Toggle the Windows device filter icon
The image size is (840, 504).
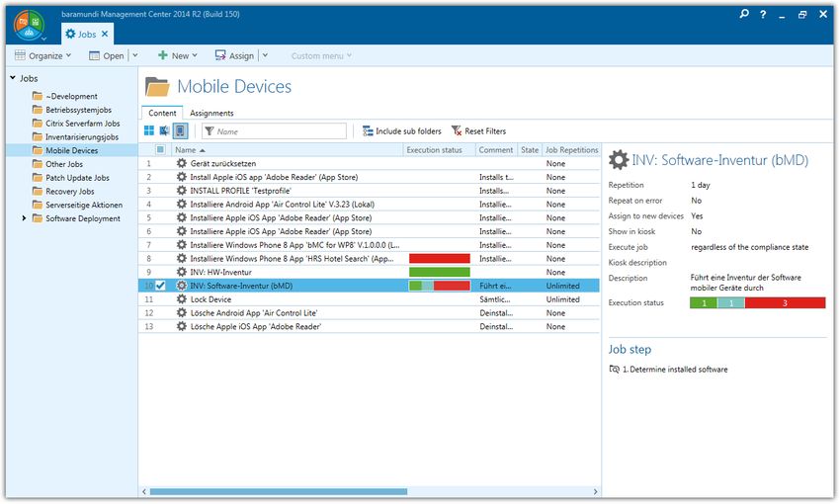click(149, 130)
